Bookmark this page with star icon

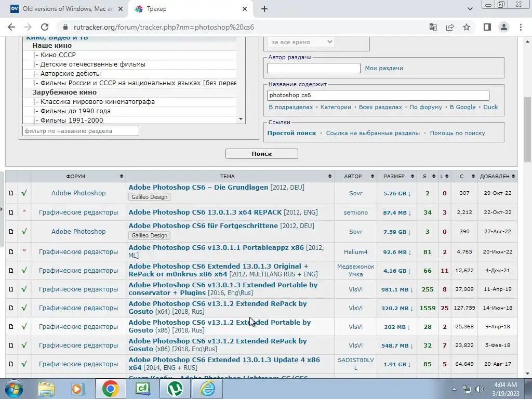tap(467, 27)
